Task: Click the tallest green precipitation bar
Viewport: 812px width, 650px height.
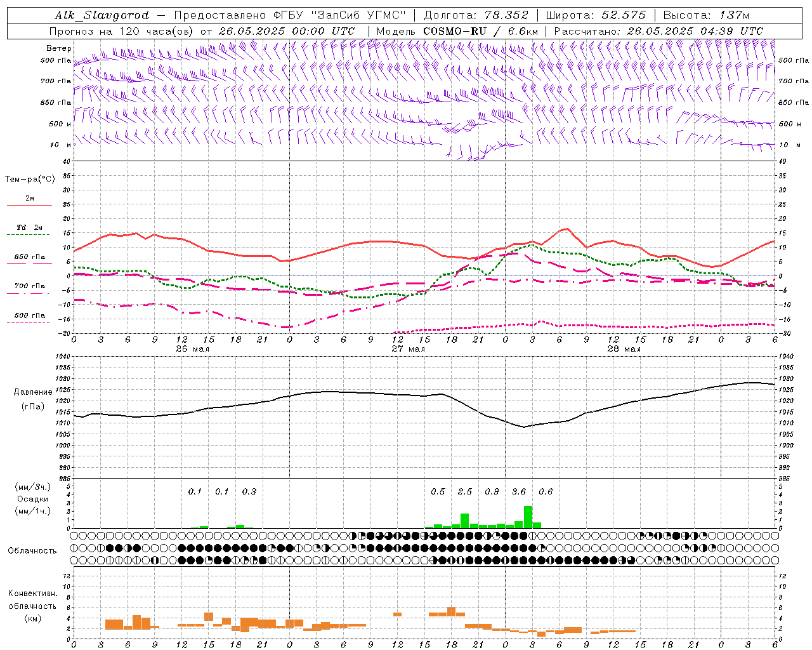Action: tap(528, 517)
